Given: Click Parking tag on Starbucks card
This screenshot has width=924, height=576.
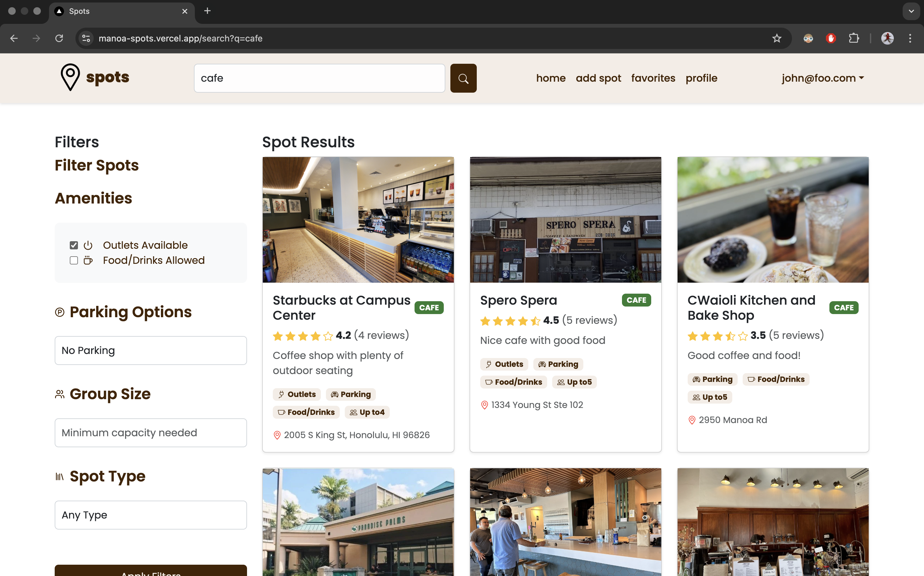Looking at the screenshot, I should point(351,395).
